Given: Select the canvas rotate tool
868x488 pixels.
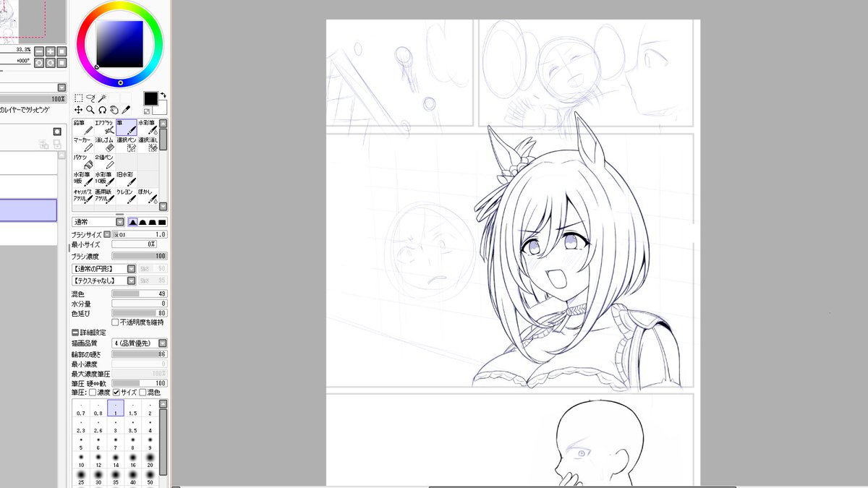Looking at the screenshot, I should pos(103,109).
